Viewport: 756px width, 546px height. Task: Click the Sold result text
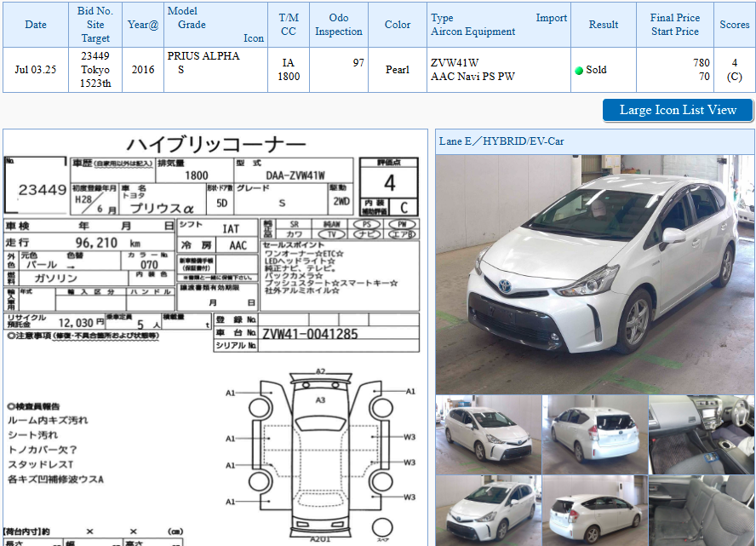596,70
